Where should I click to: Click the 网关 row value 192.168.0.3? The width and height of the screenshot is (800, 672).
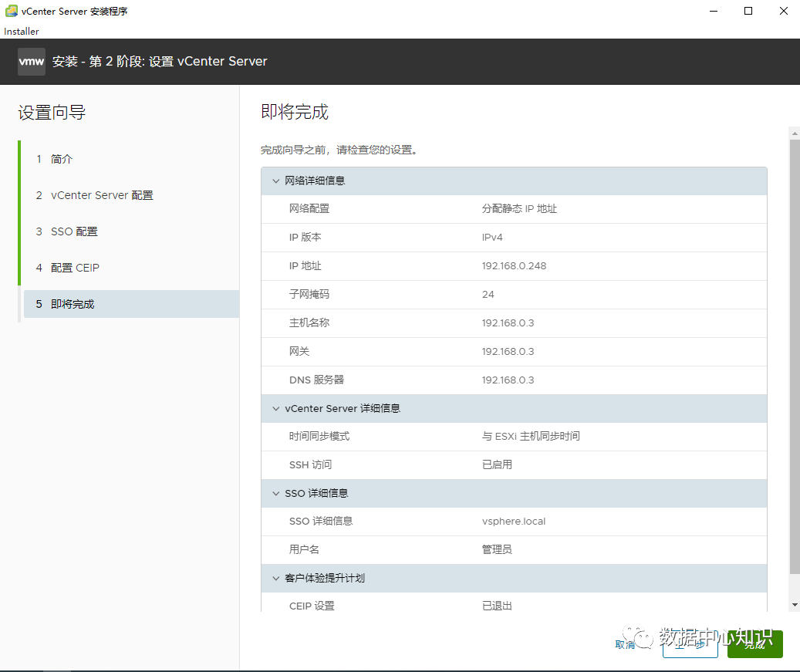click(508, 352)
